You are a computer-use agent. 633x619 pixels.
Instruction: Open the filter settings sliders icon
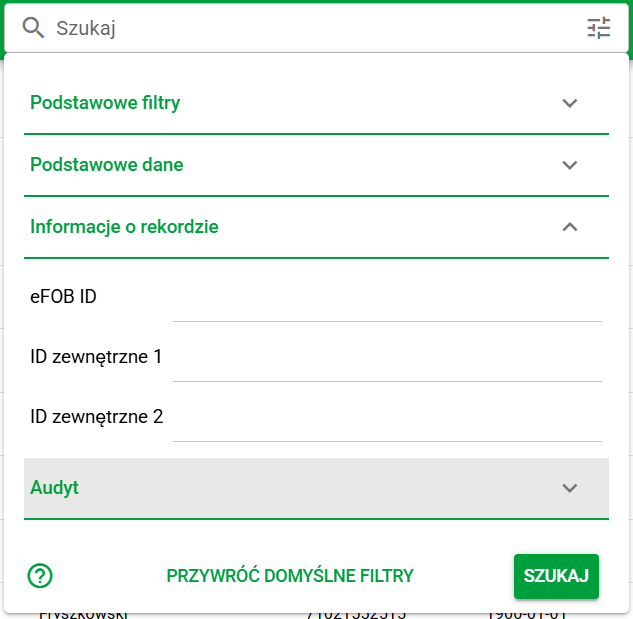pyautogui.click(x=598, y=28)
